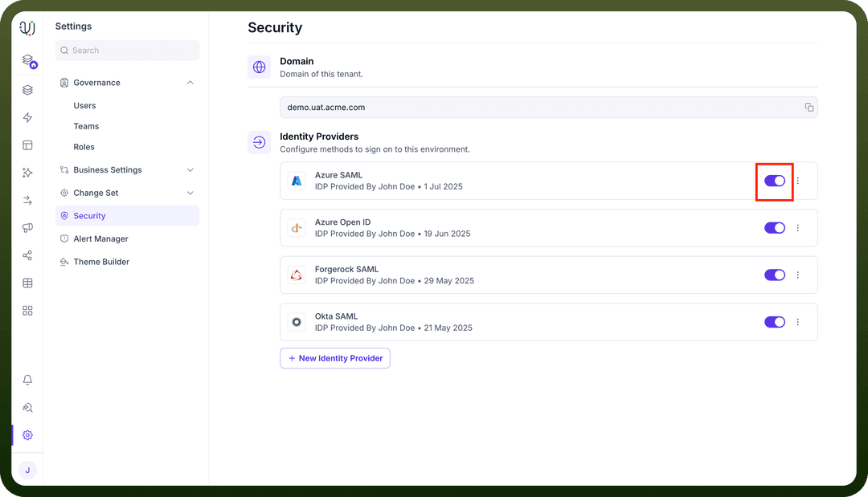
Task: Open the user avatar J
Action: tap(27, 470)
